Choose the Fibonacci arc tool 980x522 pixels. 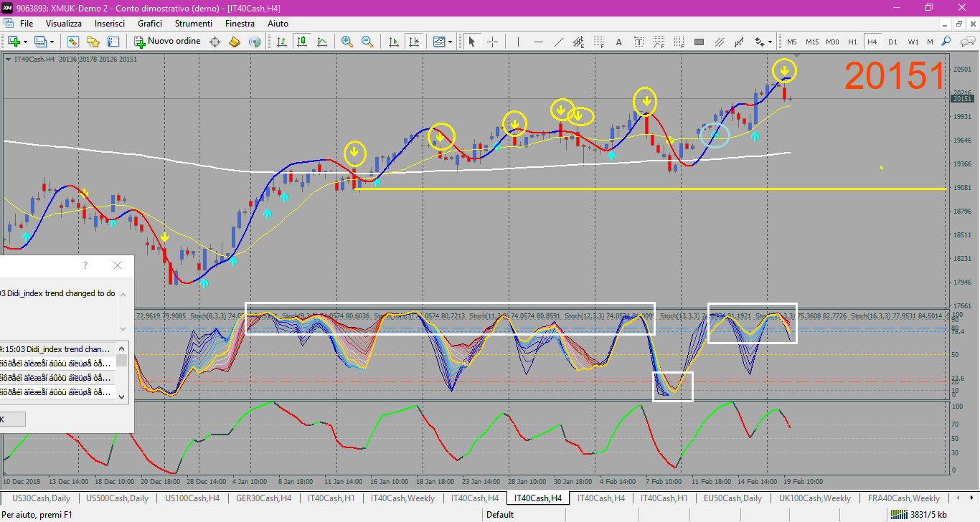pos(659,42)
